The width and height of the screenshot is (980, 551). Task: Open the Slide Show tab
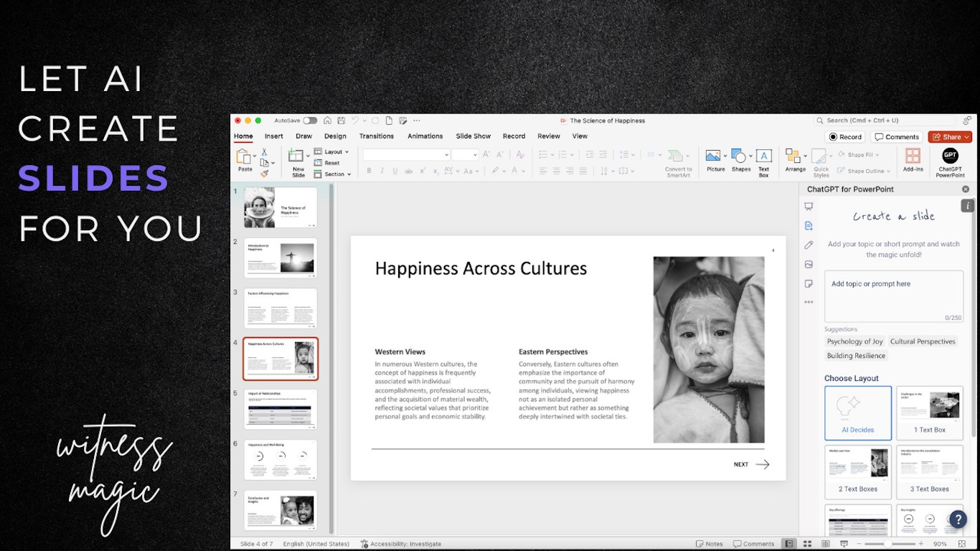click(x=473, y=136)
